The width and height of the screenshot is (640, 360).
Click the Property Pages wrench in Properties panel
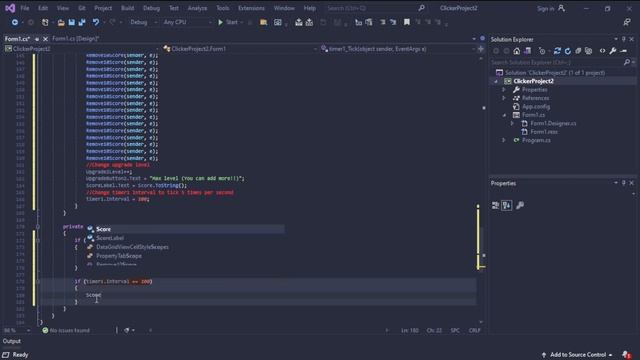[520, 205]
